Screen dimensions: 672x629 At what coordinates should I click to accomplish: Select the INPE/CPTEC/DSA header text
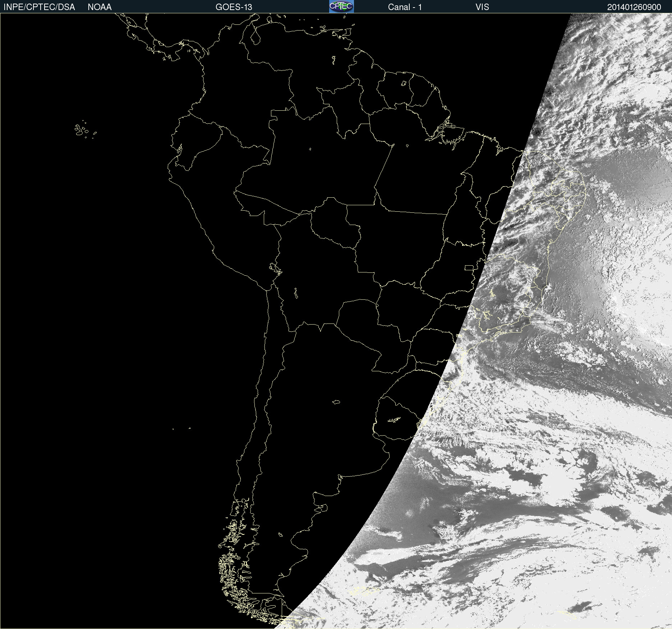tap(39, 7)
